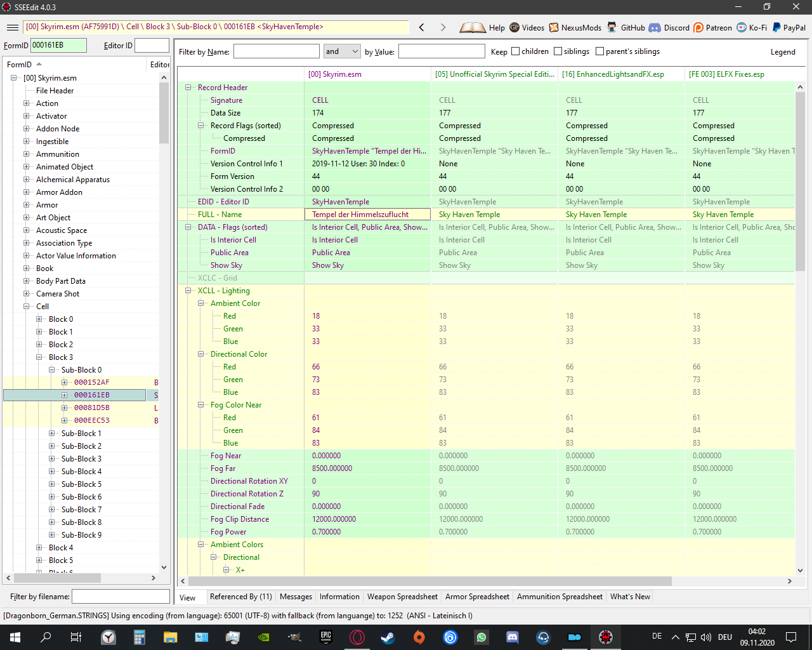
Task: Click the Legend button
Action: point(783,52)
